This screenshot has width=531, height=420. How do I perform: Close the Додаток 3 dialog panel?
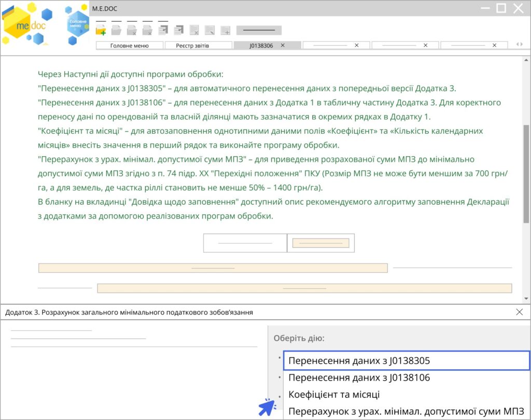point(520,312)
